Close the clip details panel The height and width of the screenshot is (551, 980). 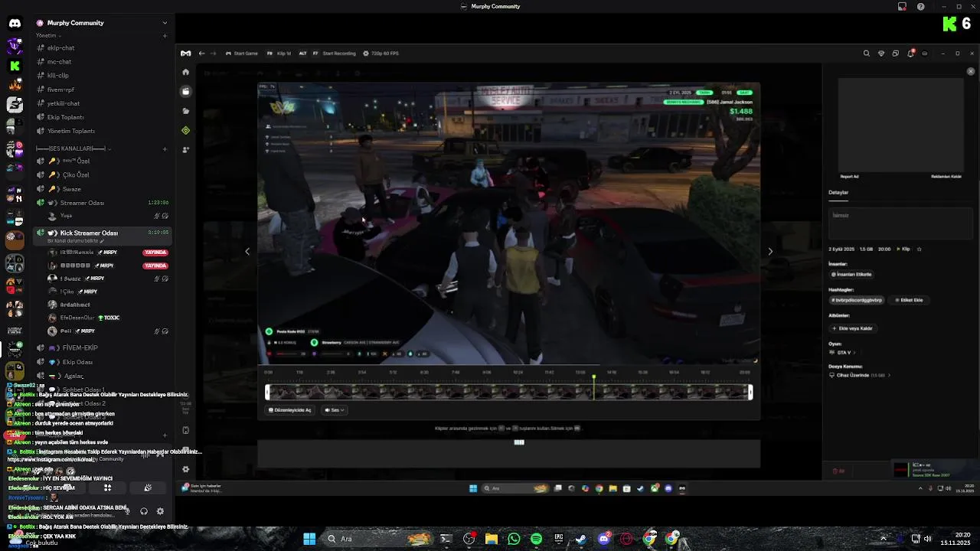[x=971, y=71]
